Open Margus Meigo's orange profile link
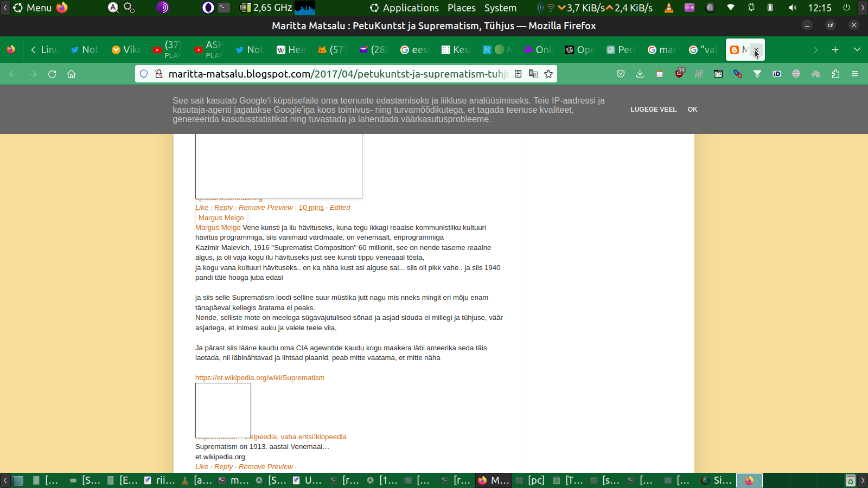This screenshot has width=868, height=488. point(218,228)
